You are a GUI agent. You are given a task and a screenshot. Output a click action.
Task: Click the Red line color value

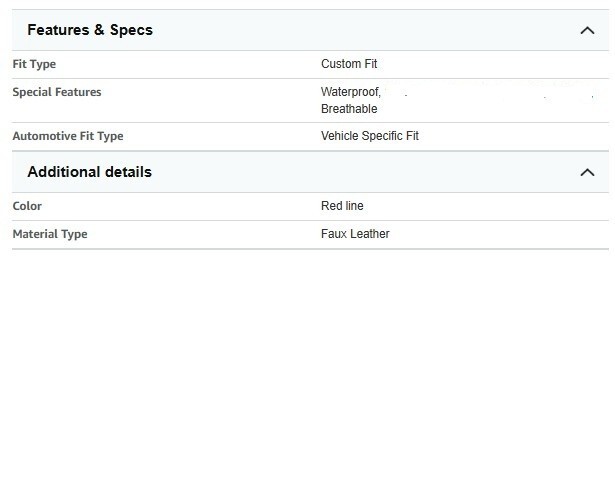tap(342, 206)
